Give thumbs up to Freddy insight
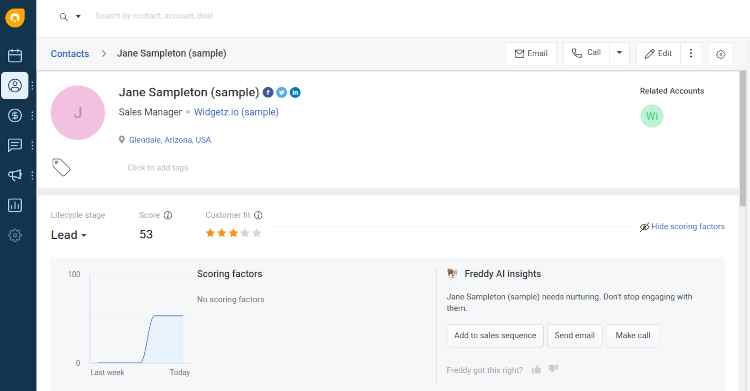The height and width of the screenshot is (391, 750). pos(537,369)
